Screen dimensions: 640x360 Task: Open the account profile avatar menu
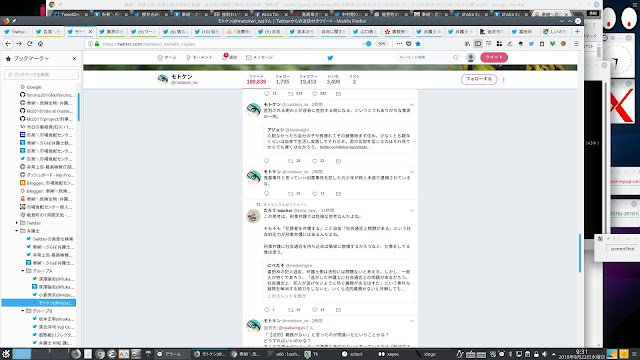point(471,58)
